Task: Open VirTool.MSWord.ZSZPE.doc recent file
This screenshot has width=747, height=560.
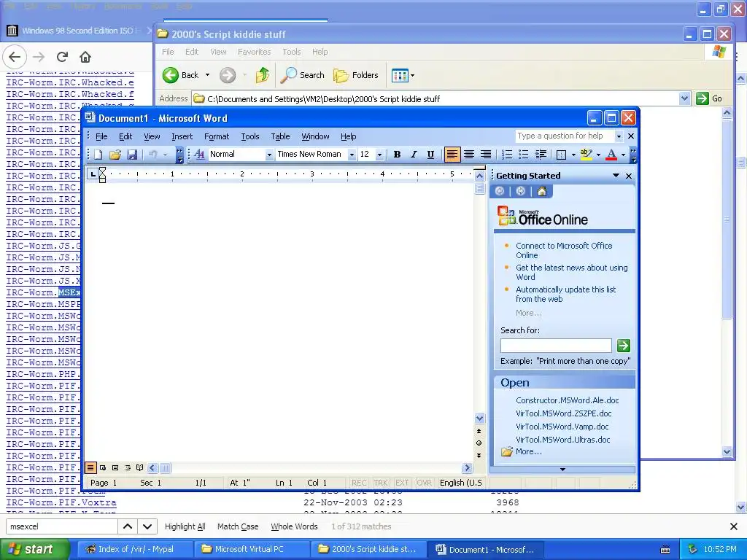Action: [564, 414]
